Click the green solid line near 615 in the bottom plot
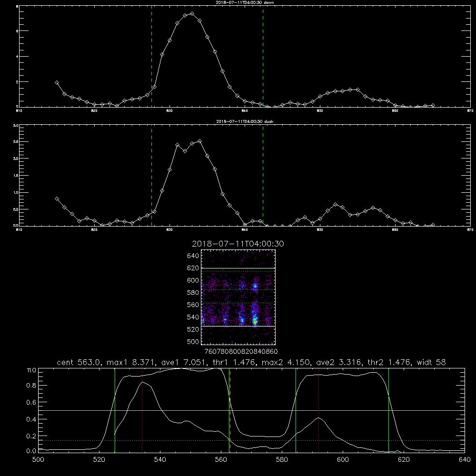Screen dimensions: 476x476 pos(388,410)
